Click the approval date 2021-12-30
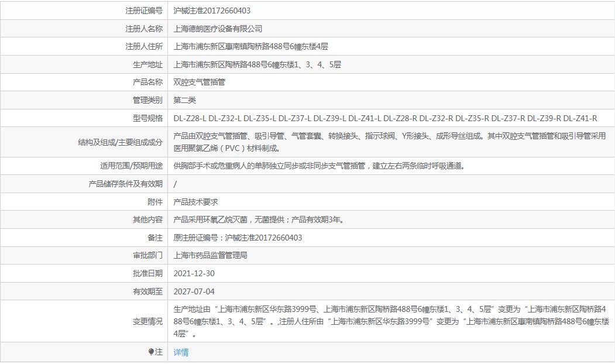Viewport: 615px width, 364px height. tap(194, 273)
